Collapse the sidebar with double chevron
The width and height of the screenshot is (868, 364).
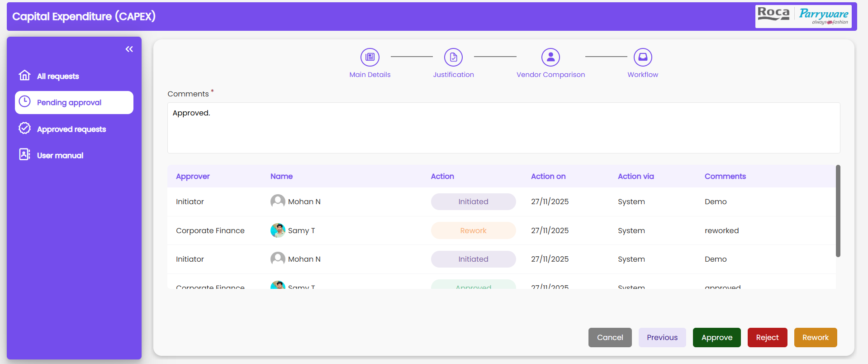129,49
